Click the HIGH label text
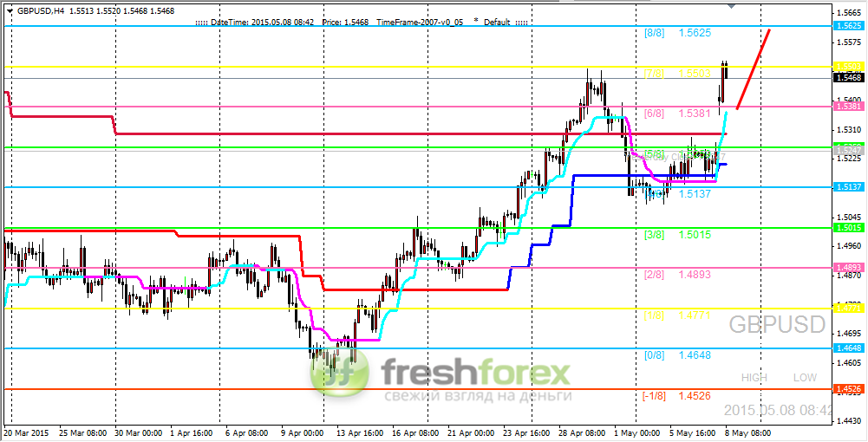868x442 pixels. point(754,378)
